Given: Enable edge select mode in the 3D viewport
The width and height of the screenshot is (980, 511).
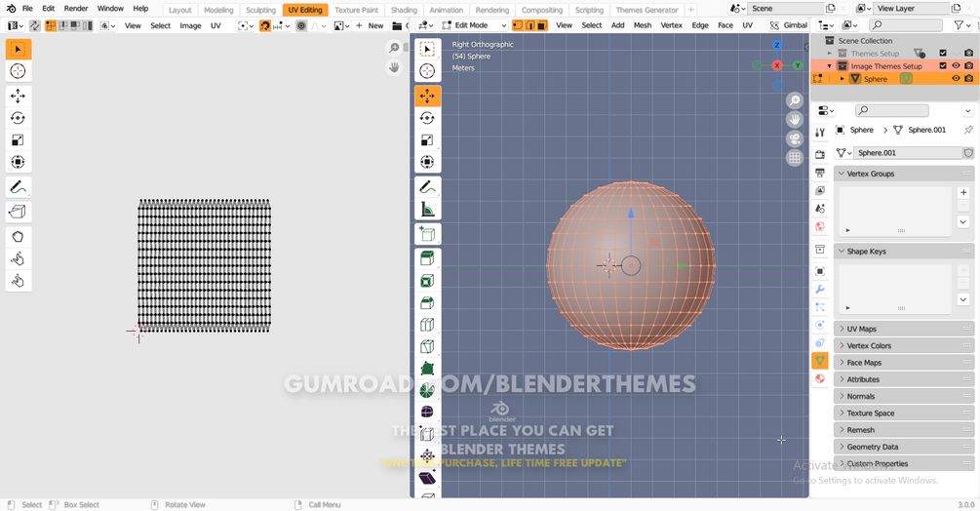Looking at the screenshot, I should pyautogui.click(x=530, y=25).
